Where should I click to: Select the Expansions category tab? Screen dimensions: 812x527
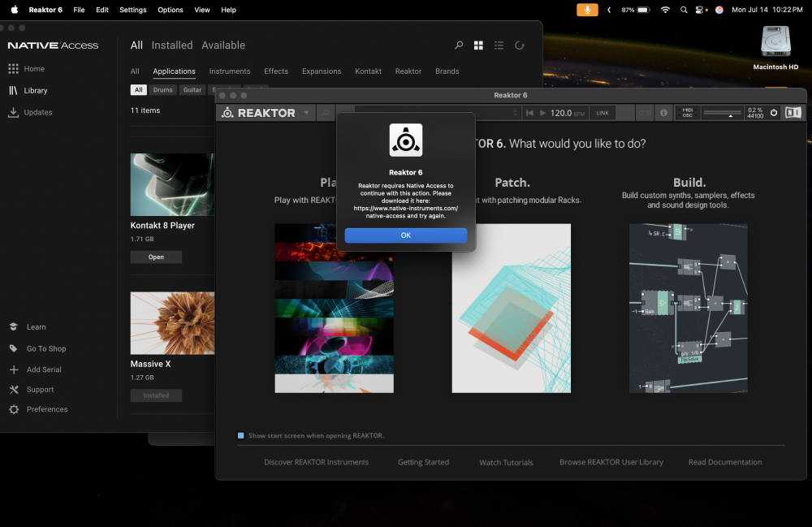click(x=322, y=71)
